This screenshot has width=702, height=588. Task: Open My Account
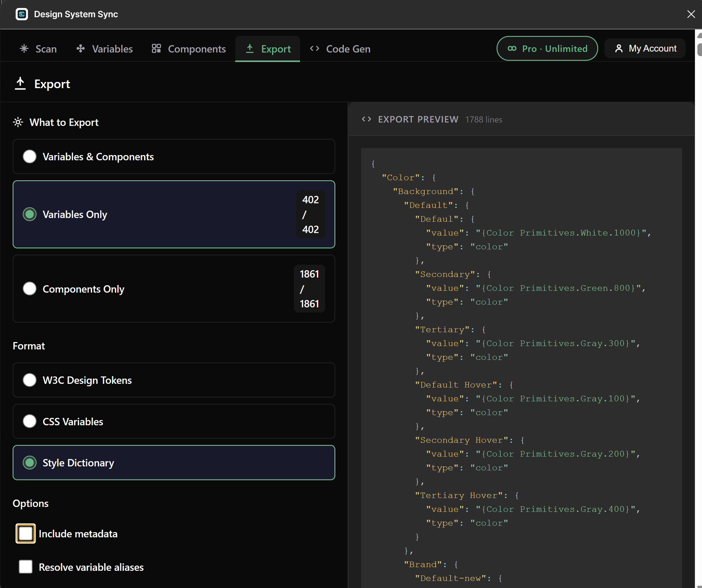click(645, 49)
